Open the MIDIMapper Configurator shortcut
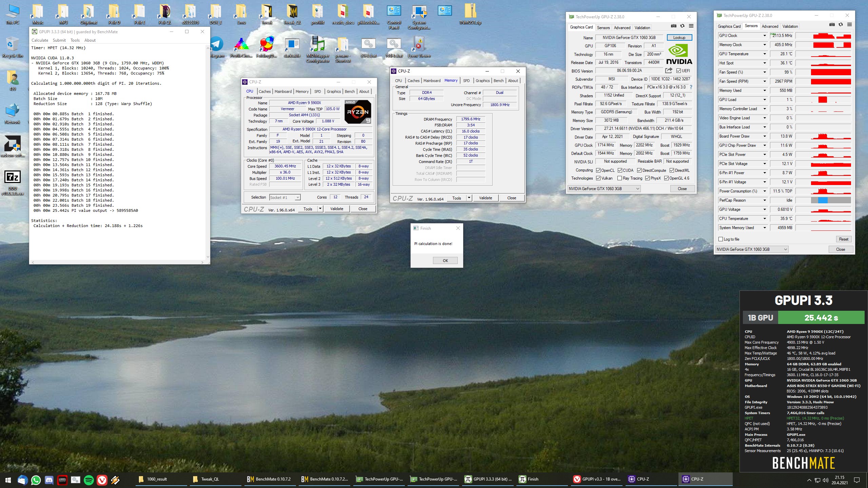This screenshot has width=868, height=488. tap(318, 50)
